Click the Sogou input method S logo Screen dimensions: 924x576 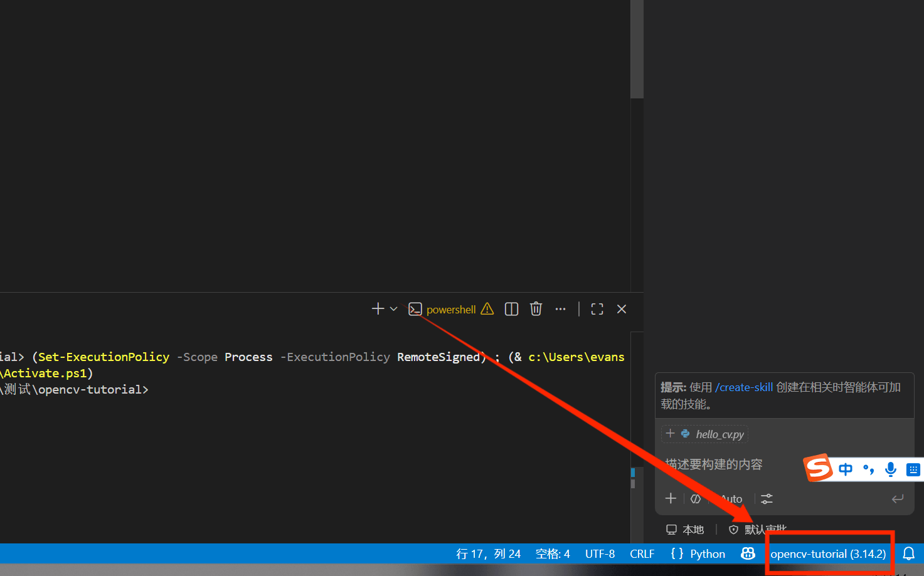point(818,468)
